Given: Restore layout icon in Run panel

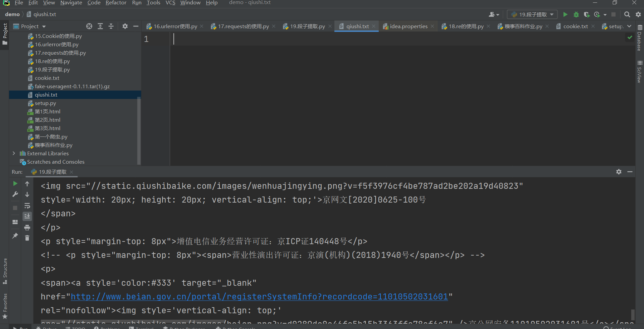Looking at the screenshot, I should pos(15,222).
